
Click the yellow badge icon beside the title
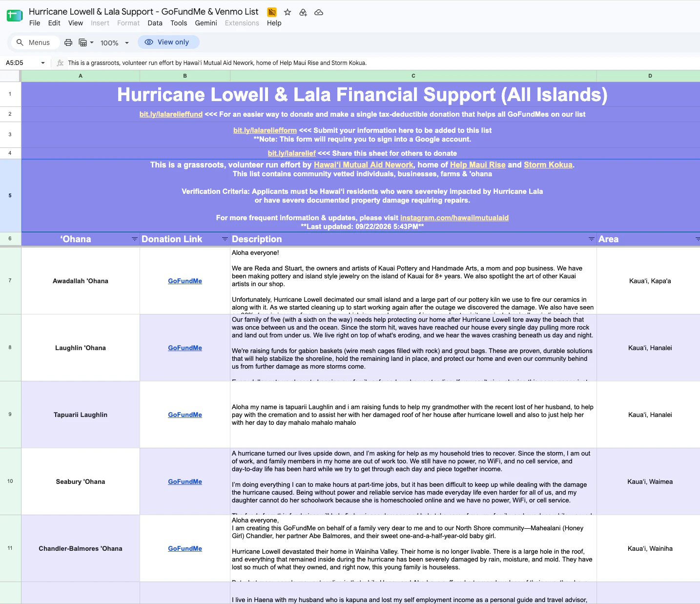(x=272, y=12)
